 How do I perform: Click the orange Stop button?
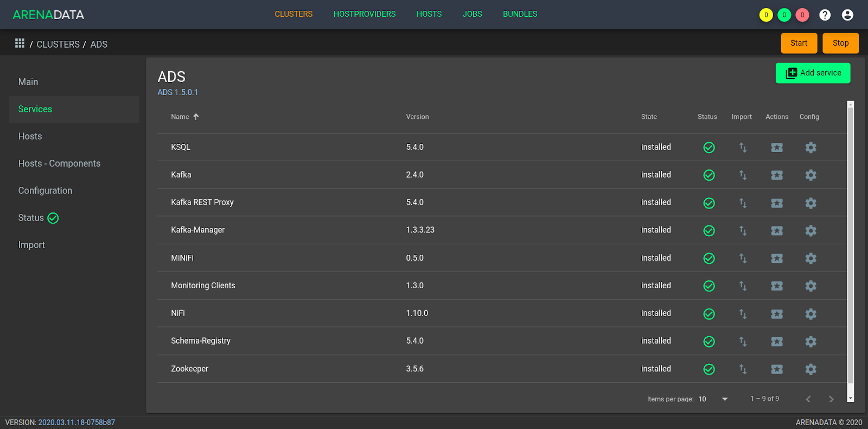(840, 43)
